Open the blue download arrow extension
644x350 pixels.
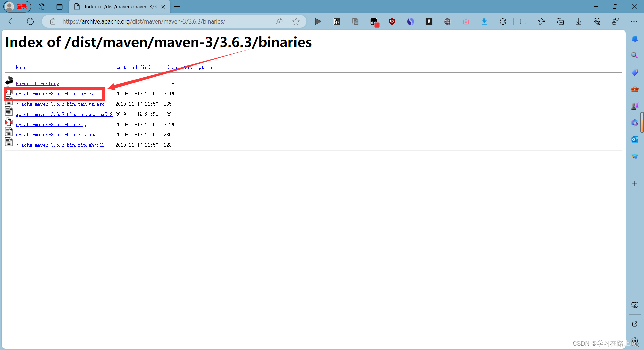point(484,21)
